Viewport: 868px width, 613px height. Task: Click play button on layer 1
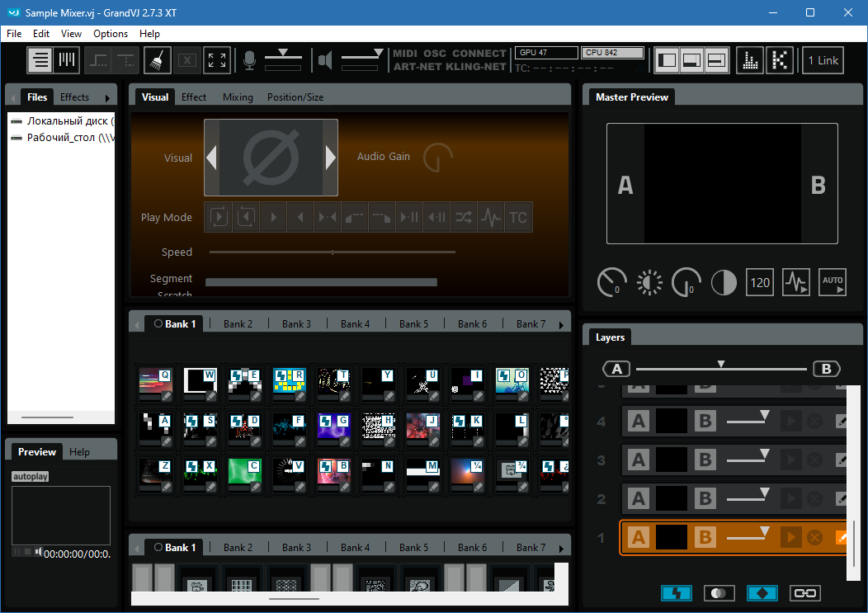point(791,537)
